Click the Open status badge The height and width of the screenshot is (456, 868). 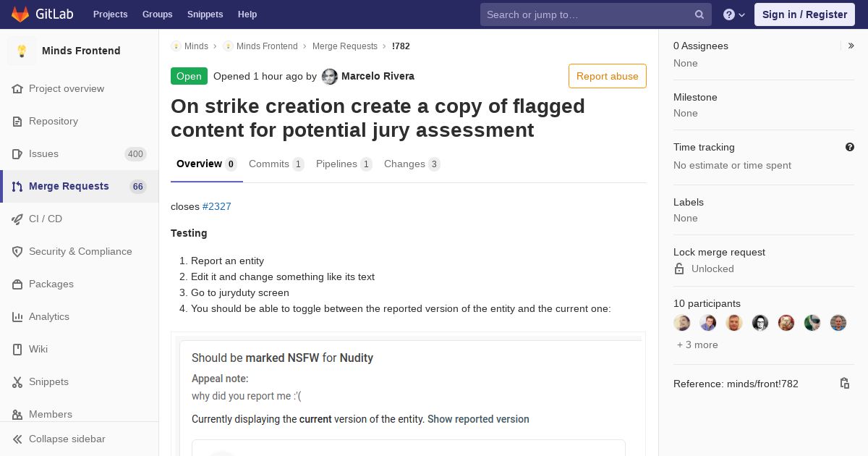[x=189, y=76]
